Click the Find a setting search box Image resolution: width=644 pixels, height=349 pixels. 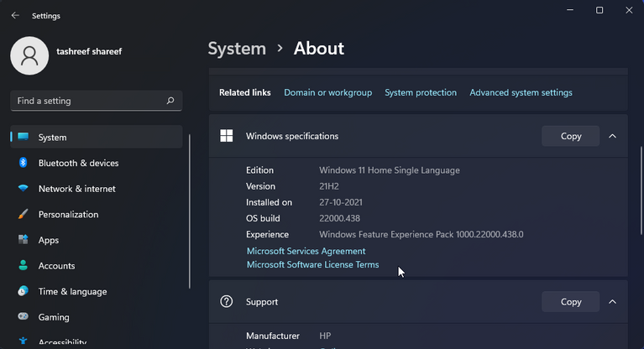[x=88, y=101]
